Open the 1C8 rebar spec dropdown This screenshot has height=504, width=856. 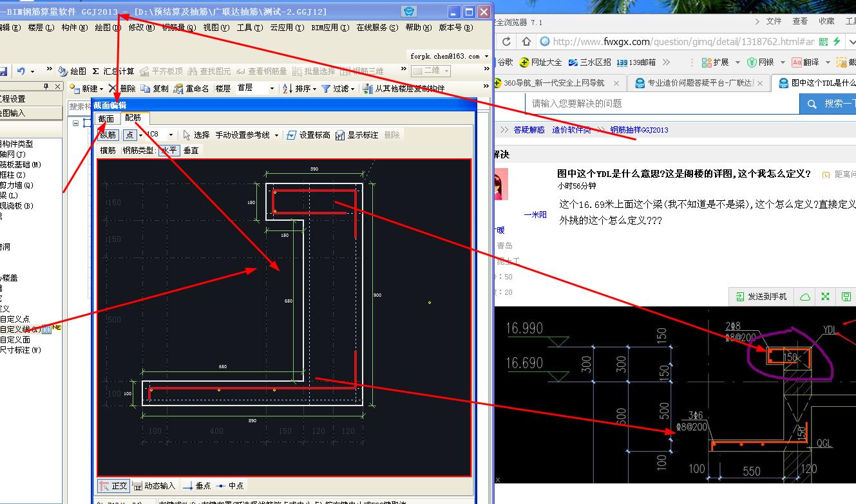click(x=171, y=135)
